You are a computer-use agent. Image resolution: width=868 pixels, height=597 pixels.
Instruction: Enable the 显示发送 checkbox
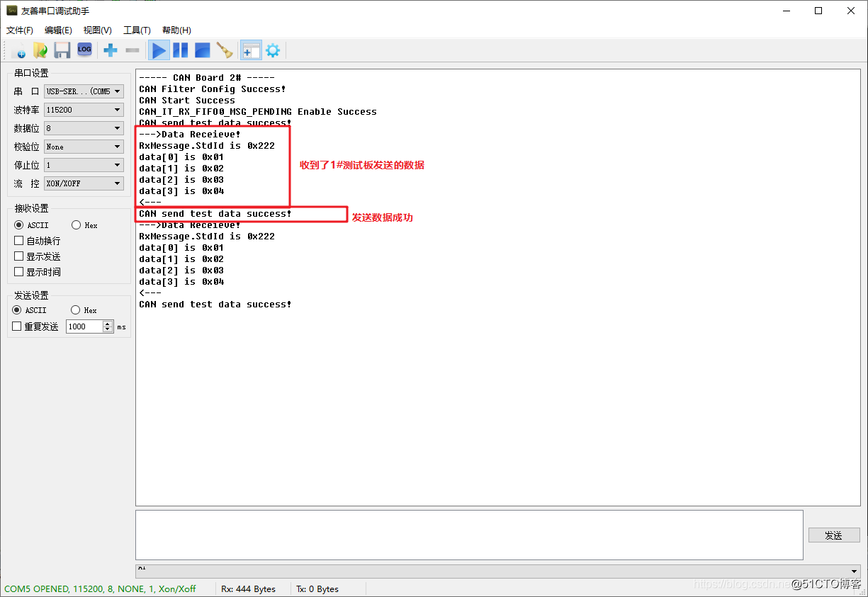click(x=38, y=256)
